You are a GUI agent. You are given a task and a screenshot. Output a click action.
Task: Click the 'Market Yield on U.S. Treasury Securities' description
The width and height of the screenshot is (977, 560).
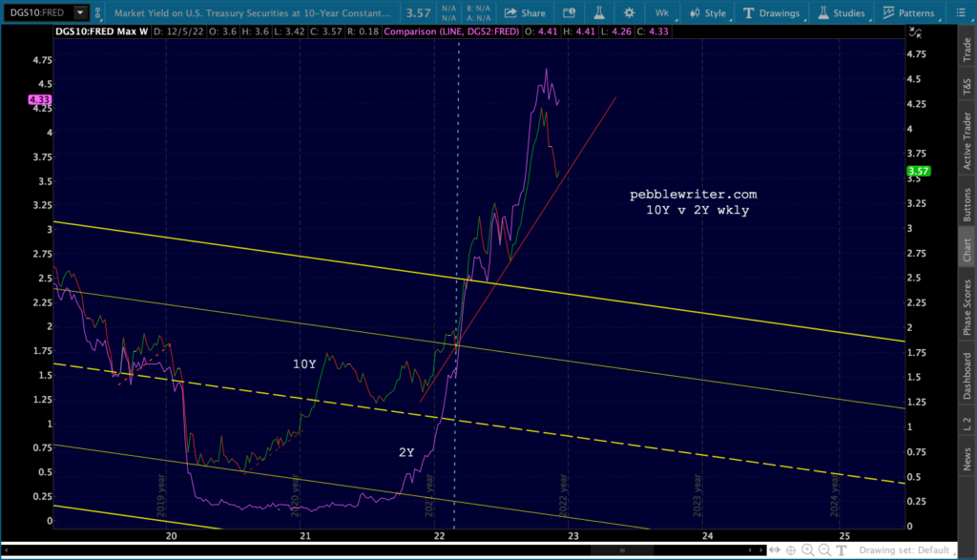point(252,12)
